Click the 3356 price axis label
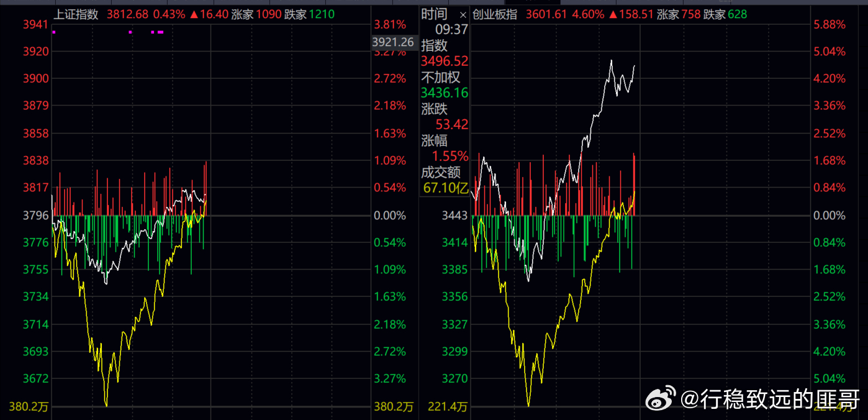The image size is (868, 420). (x=455, y=296)
